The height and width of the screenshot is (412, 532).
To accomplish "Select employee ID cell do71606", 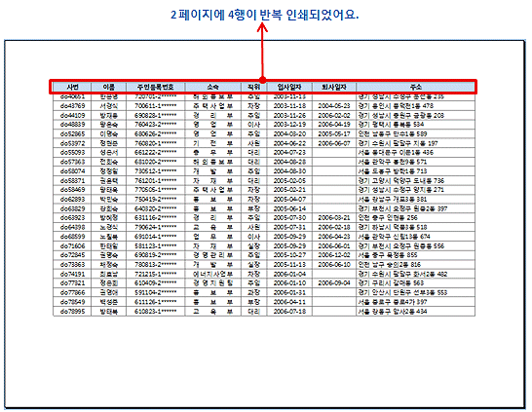I will (72, 245).
